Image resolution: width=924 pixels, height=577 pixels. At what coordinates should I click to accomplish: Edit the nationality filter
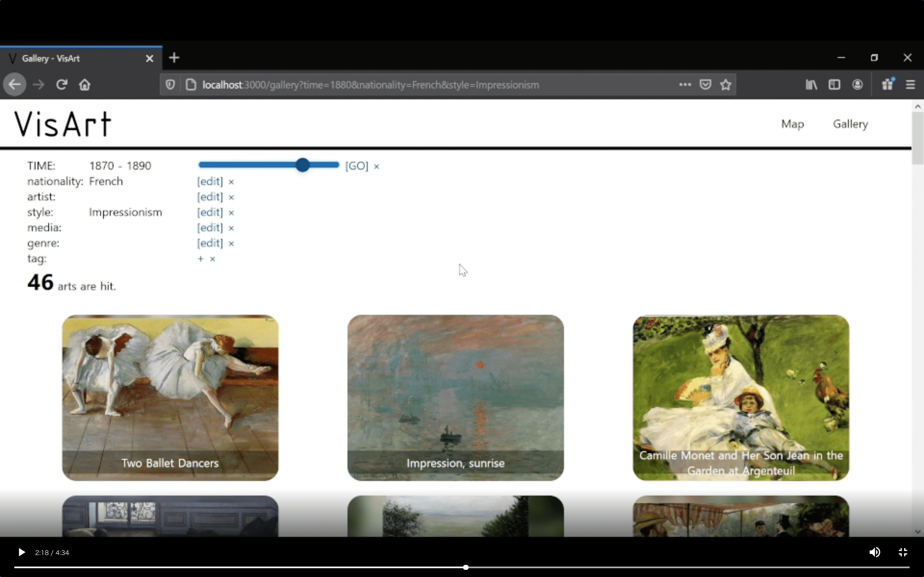(210, 181)
